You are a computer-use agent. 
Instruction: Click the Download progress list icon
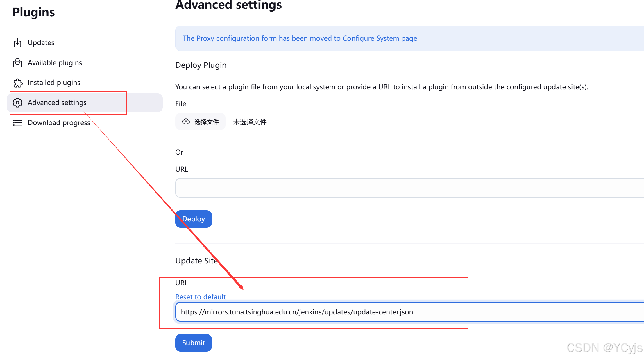click(17, 123)
